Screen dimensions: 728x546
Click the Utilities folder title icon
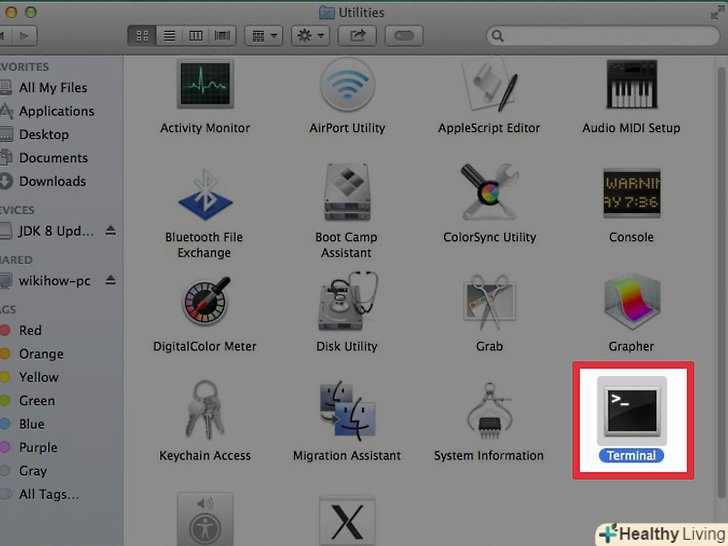point(327,13)
